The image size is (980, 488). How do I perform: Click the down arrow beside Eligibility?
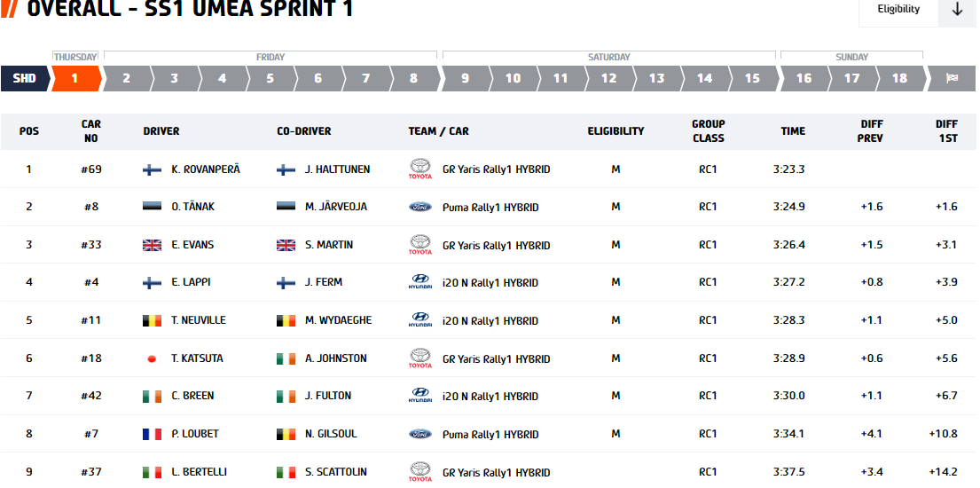tap(957, 10)
